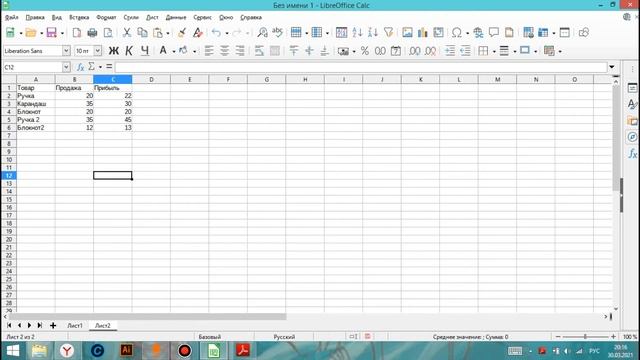
Task: Open Windows Start button in taskbar
Action: click(13, 351)
